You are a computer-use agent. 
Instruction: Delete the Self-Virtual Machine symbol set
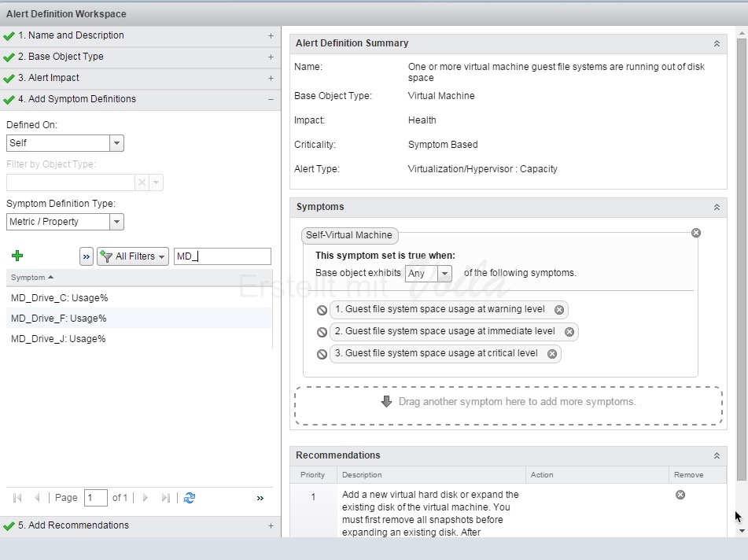pyautogui.click(x=695, y=233)
